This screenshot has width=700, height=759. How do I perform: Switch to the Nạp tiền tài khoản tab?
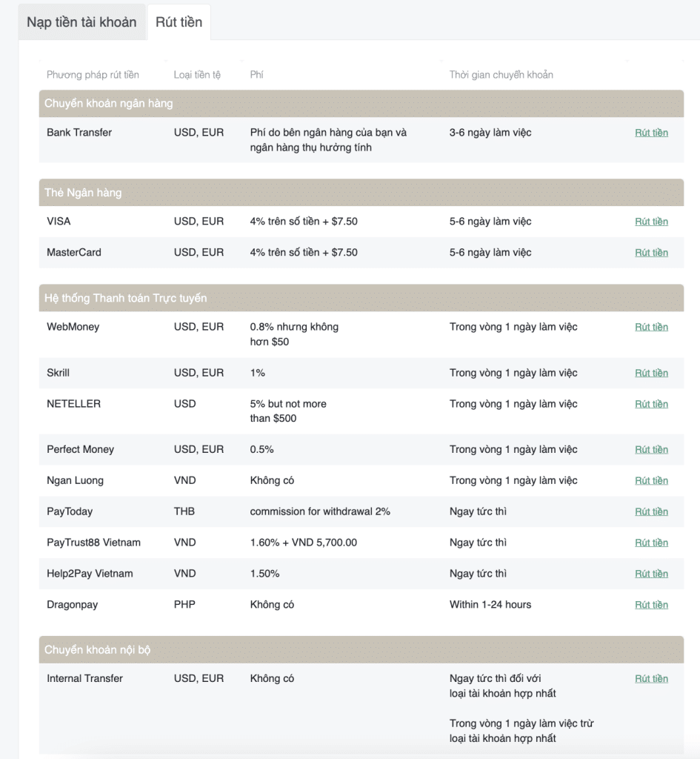coord(81,22)
